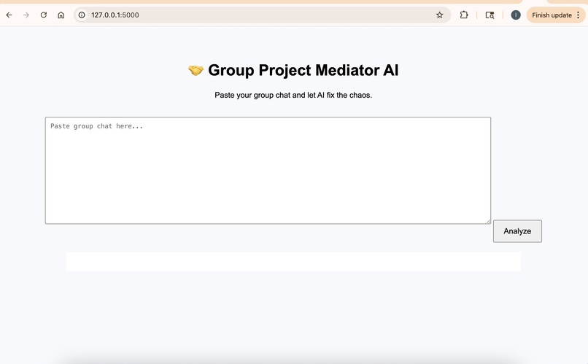The image size is (588, 364).
Task: Click the browser forward arrow
Action: [x=26, y=15]
